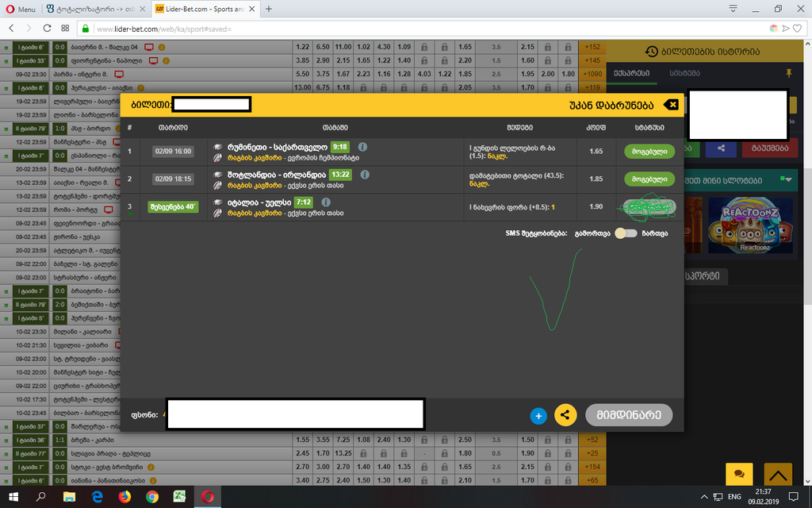Click მოგებული status for the შოტლანდია match
This screenshot has width=812, height=508.
click(649, 179)
